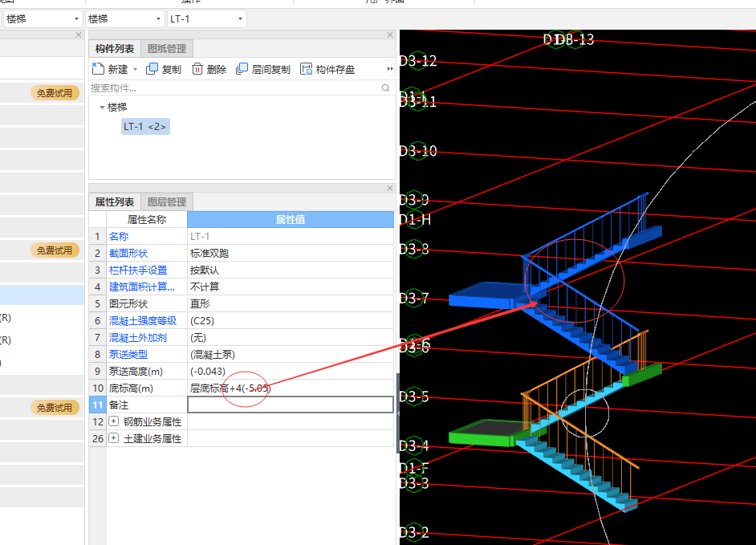The height and width of the screenshot is (545, 756).
Task: Click the 直形 value cell
Action: pos(291,304)
